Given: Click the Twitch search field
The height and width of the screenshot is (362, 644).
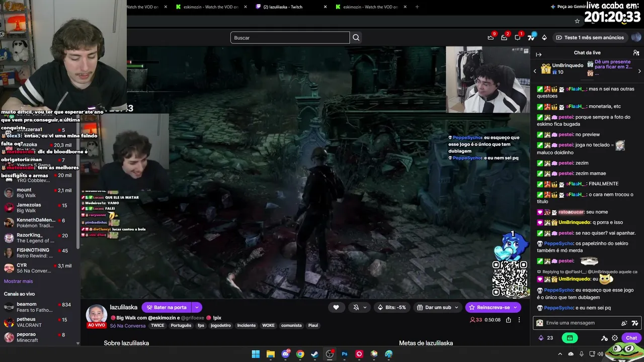Looking at the screenshot, I should [x=290, y=38].
